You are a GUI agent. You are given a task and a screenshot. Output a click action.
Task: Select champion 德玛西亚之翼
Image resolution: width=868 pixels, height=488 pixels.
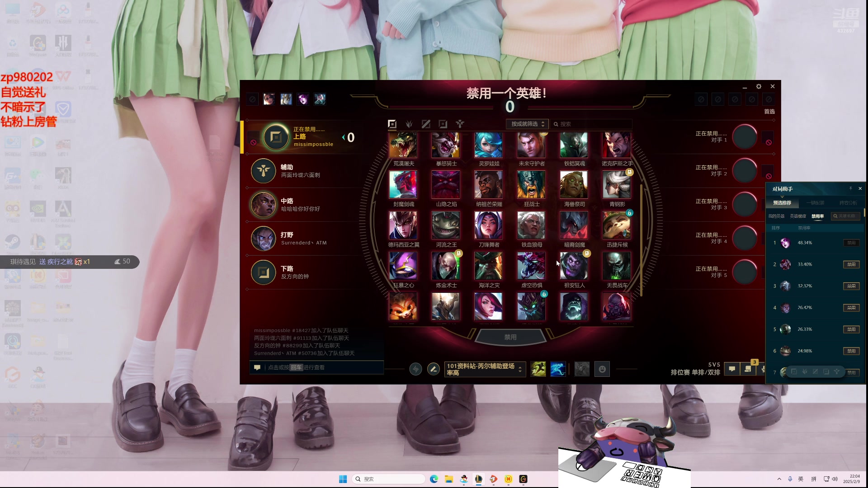pyautogui.click(x=403, y=225)
